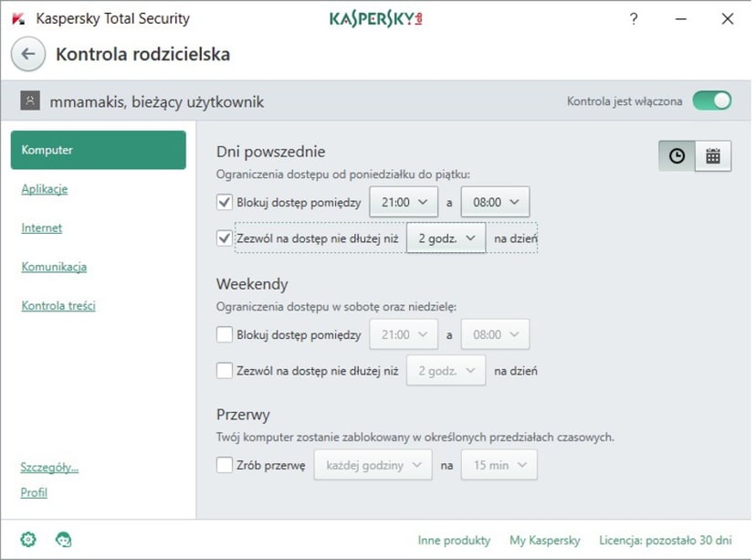Screen dimensions: 756x560
Task: Open settings gear icon
Action: pos(28,539)
